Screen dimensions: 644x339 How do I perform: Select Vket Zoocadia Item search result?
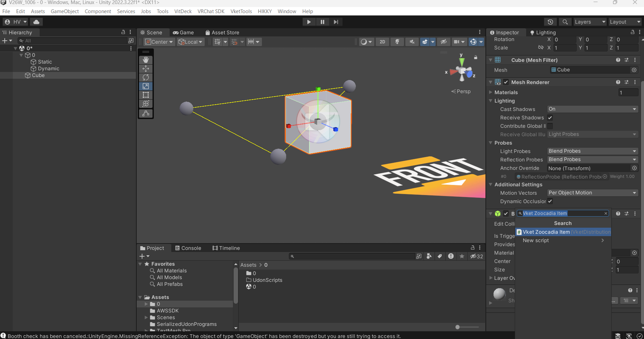tap(563, 232)
